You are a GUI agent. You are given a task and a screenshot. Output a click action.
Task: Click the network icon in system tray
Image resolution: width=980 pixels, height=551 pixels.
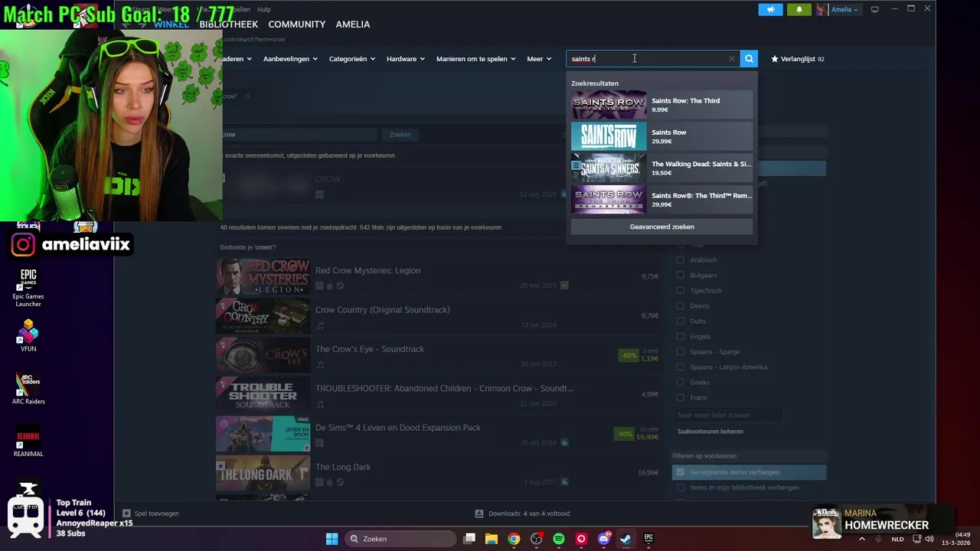(916, 539)
